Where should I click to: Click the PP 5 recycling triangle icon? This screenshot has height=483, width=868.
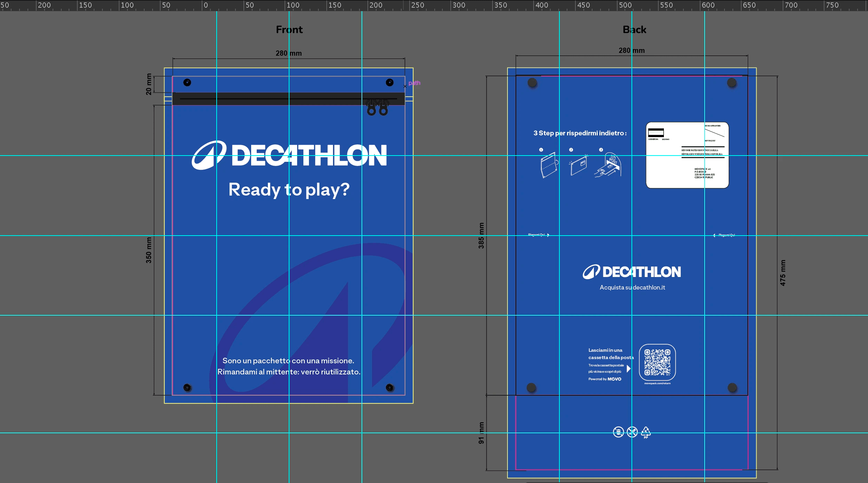(646, 432)
